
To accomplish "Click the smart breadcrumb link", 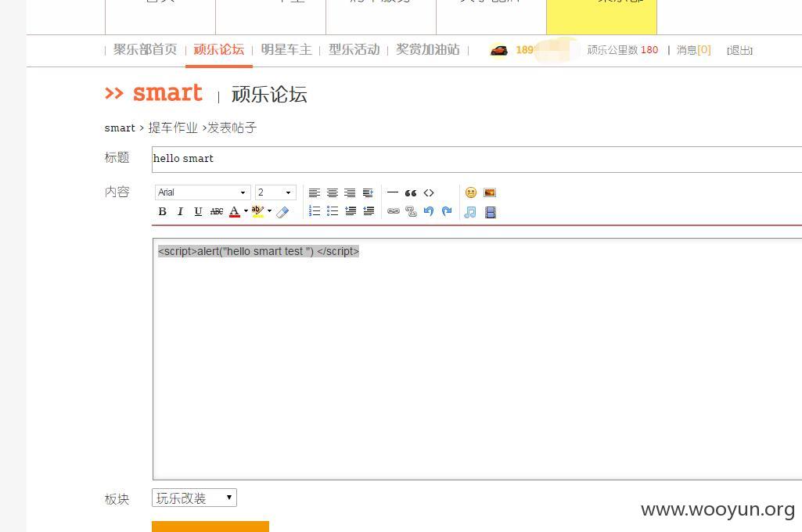I will [x=120, y=128].
